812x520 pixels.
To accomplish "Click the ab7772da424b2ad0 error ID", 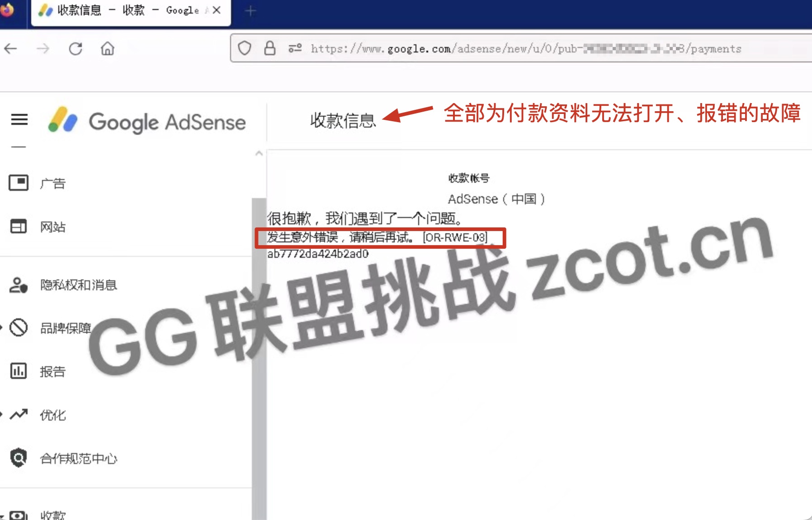I will click(x=318, y=254).
